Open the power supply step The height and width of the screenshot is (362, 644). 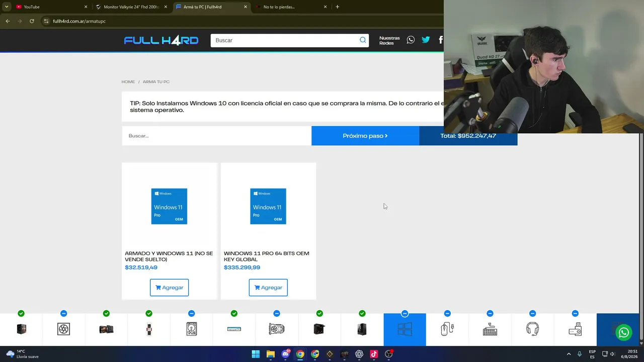click(319, 329)
